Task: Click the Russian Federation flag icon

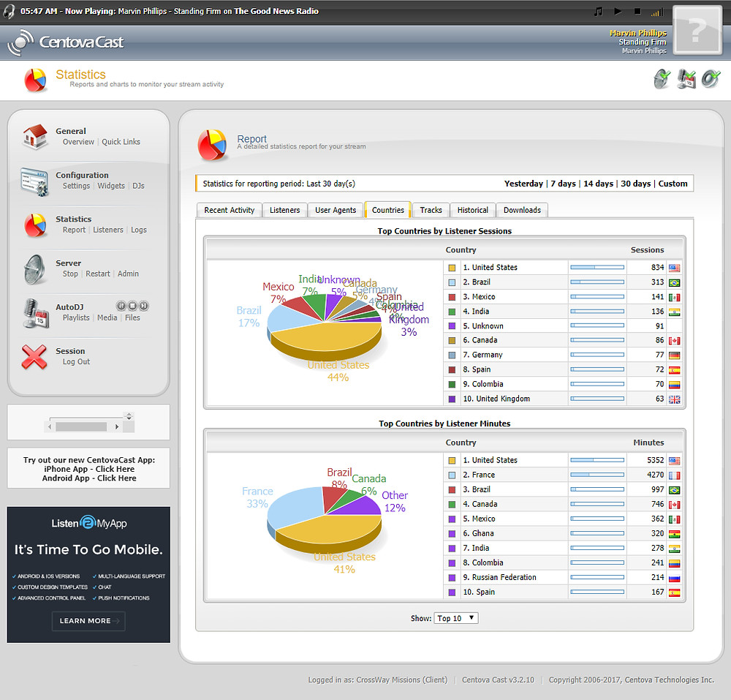Action: [x=674, y=578]
